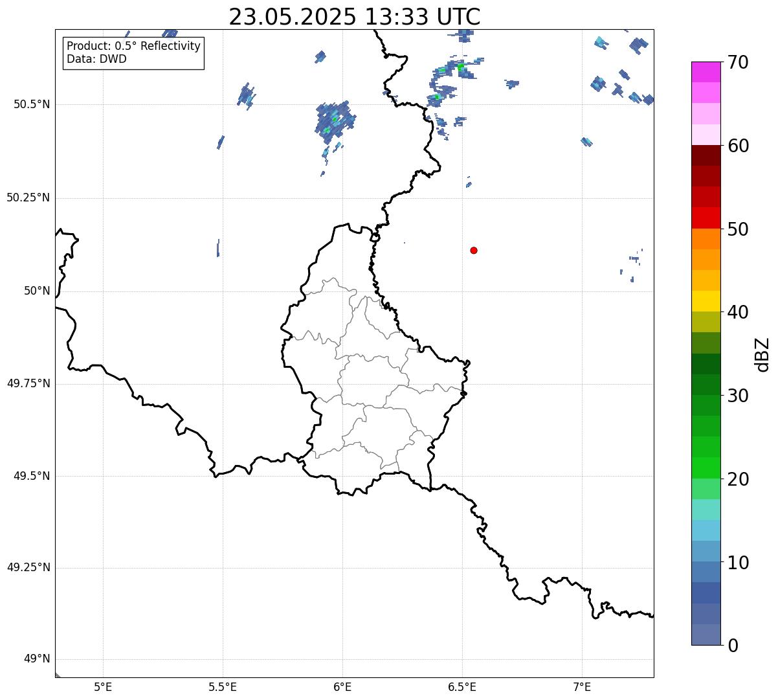Click the 6.5°E longitude label
Screen dimensions: 778x700
pyautogui.click(x=462, y=686)
